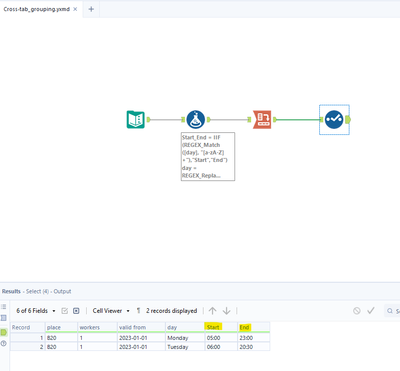Select the Select tool on canvas
400x371 pixels.
click(x=334, y=119)
